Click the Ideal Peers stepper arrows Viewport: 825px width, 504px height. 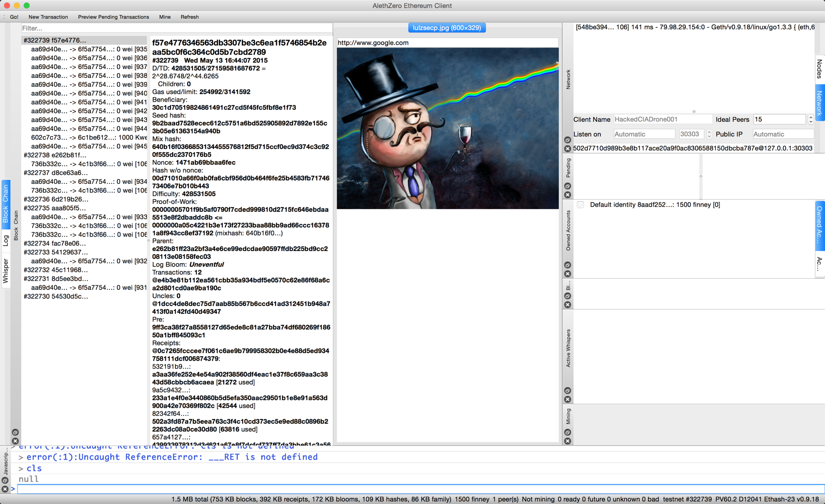811,119
